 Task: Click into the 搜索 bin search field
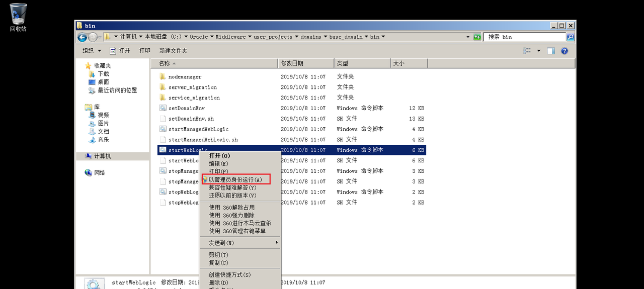pos(525,37)
